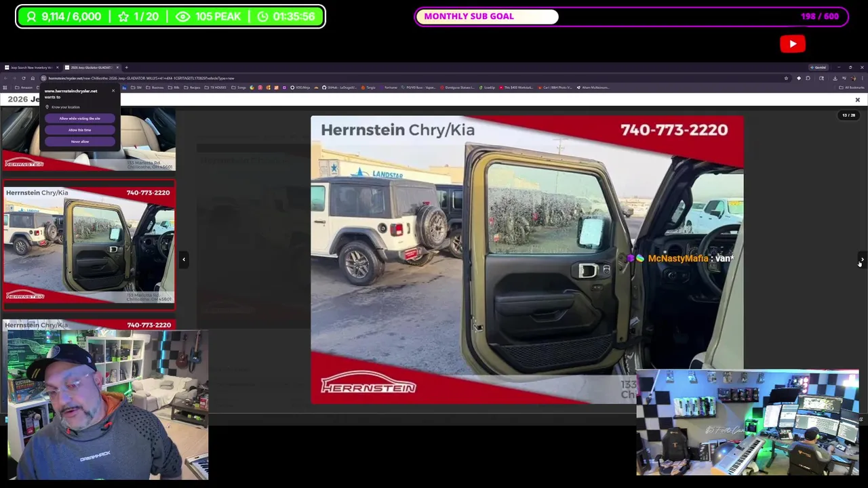The image size is (868, 488).
Task: Open the Cart B&H Photo bookmark
Action: (555, 87)
